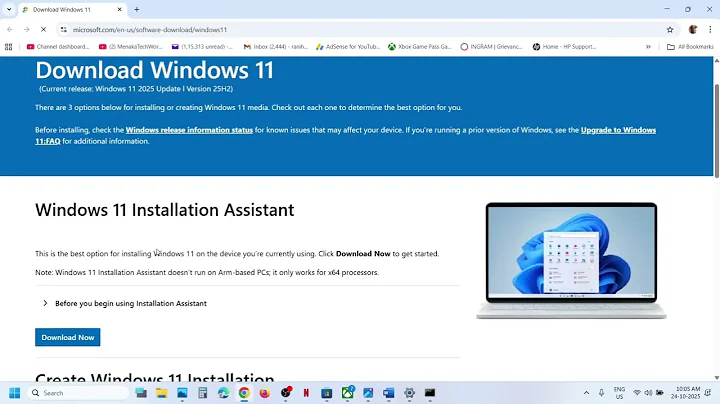
Task: Click the scrollbar down arrow
Action: tap(716, 377)
